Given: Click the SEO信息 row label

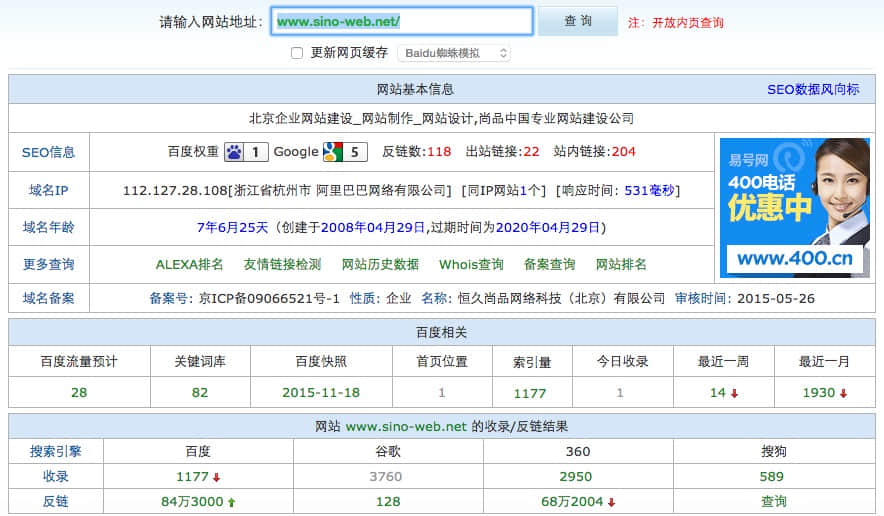Looking at the screenshot, I should click(x=48, y=152).
